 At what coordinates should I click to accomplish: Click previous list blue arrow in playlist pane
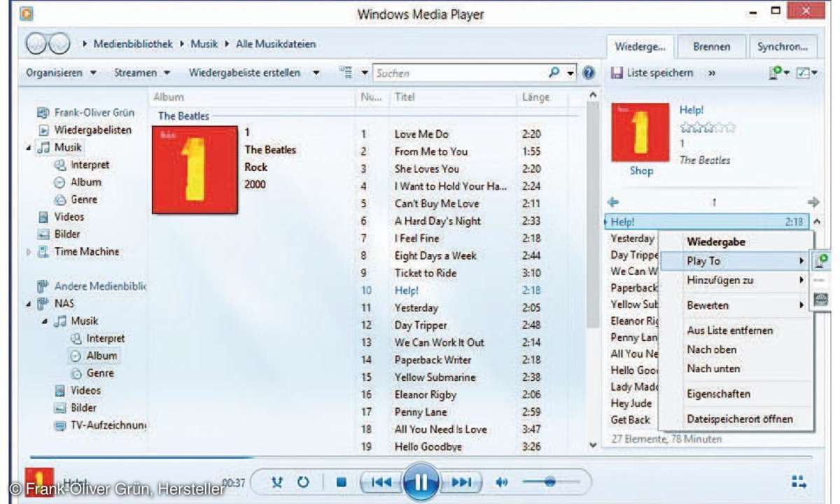pos(614,202)
